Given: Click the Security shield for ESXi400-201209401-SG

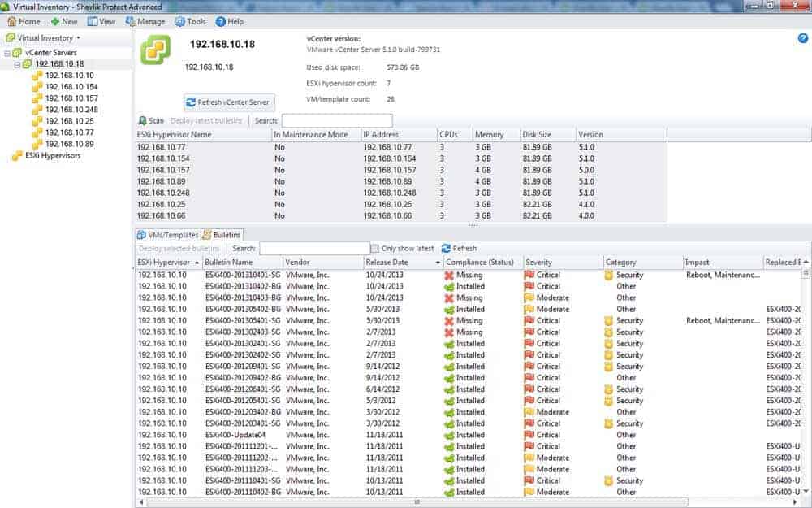Looking at the screenshot, I should click(x=609, y=367).
